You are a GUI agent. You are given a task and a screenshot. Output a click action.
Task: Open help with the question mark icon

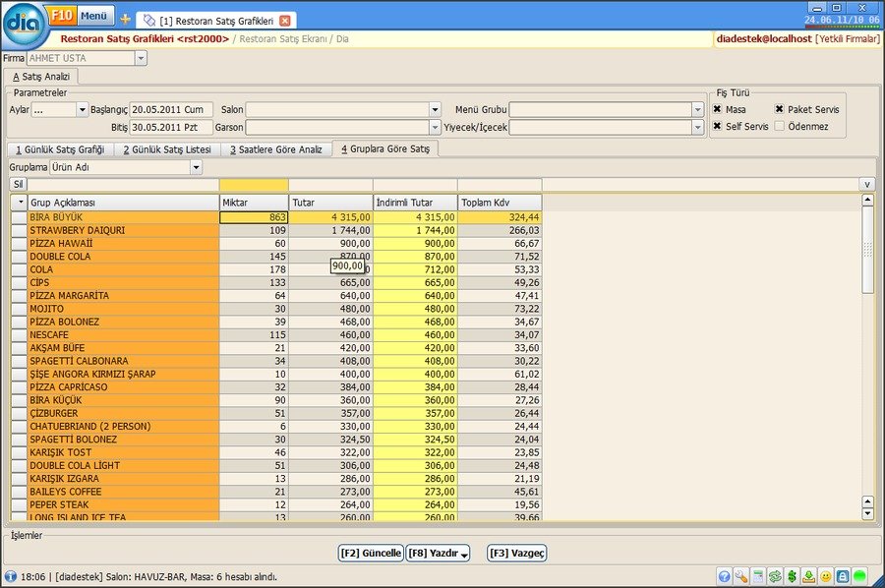(724, 576)
